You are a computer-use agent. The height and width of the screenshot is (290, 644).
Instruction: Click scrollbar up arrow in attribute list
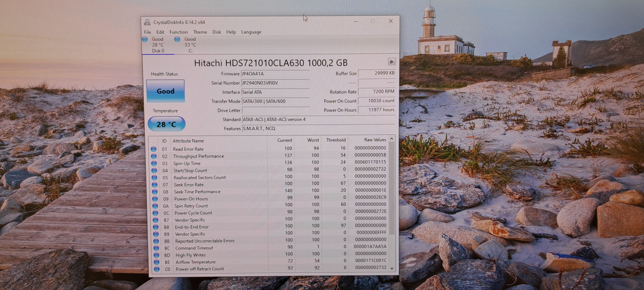pos(392,139)
